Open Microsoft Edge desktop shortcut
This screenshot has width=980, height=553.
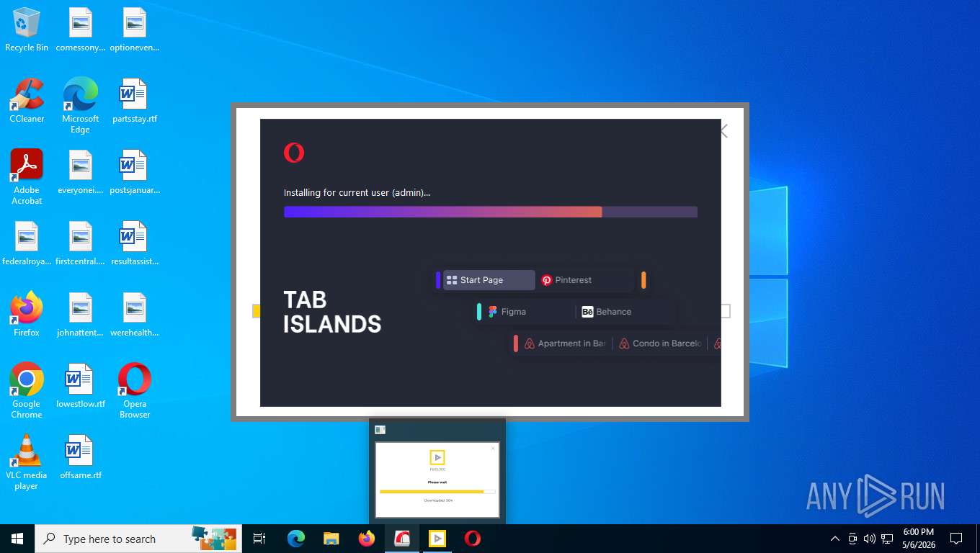pos(80,105)
